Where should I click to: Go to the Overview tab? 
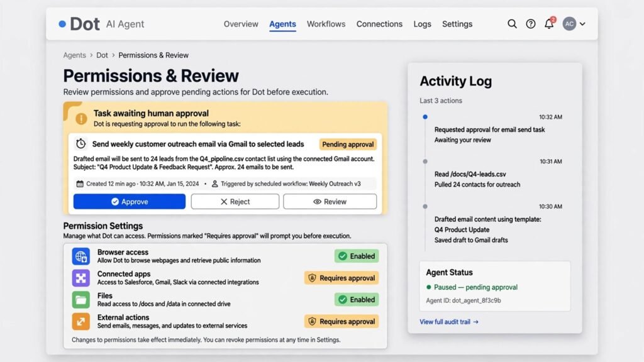(241, 24)
